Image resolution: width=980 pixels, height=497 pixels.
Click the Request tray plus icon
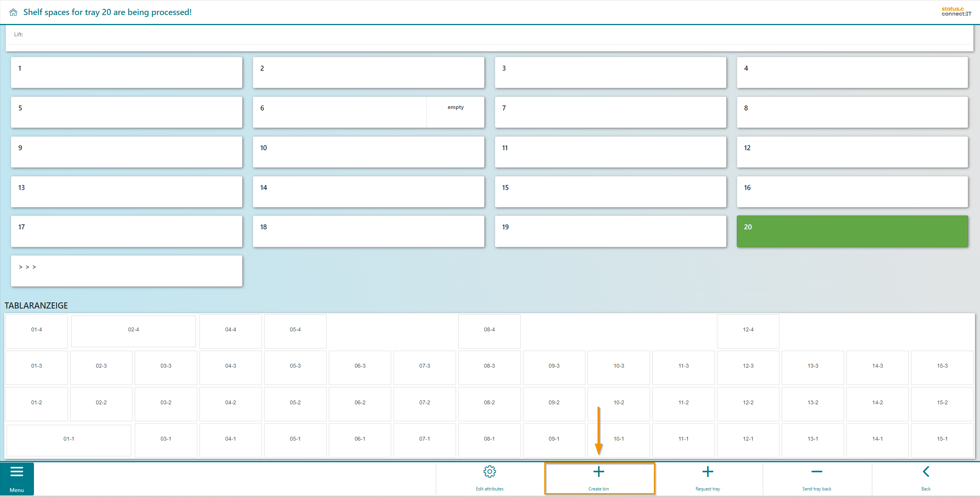click(x=707, y=472)
